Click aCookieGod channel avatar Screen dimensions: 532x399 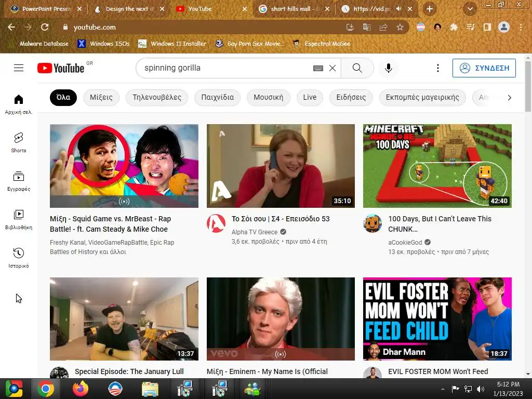click(x=373, y=223)
